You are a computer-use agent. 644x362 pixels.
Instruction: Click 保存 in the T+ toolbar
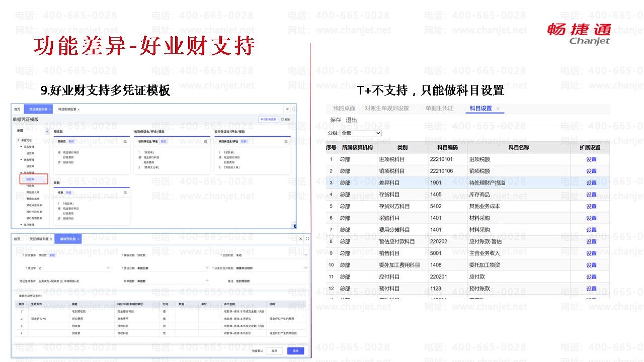(x=336, y=120)
